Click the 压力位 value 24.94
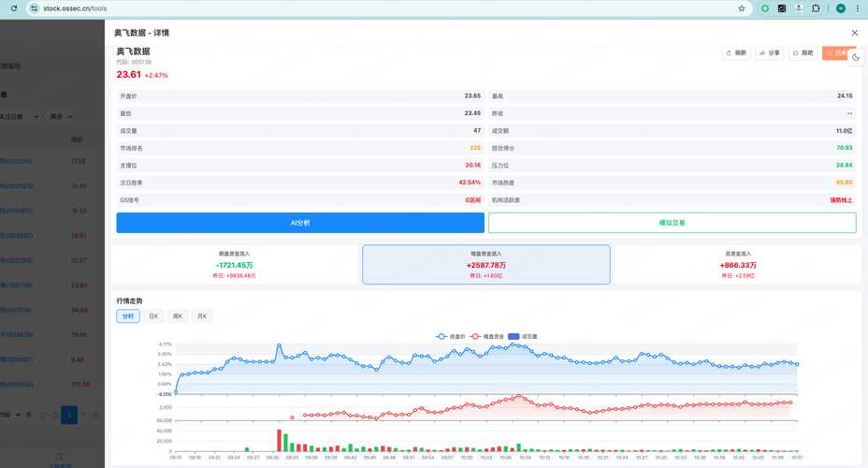Viewport: 868px width, 468px height. click(x=845, y=165)
